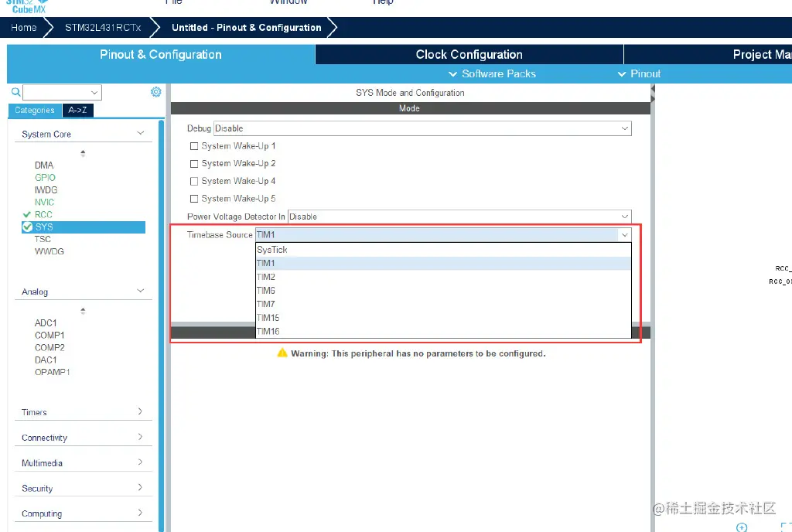
Task: Choose TIM15 as timebase source
Action: (443, 318)
